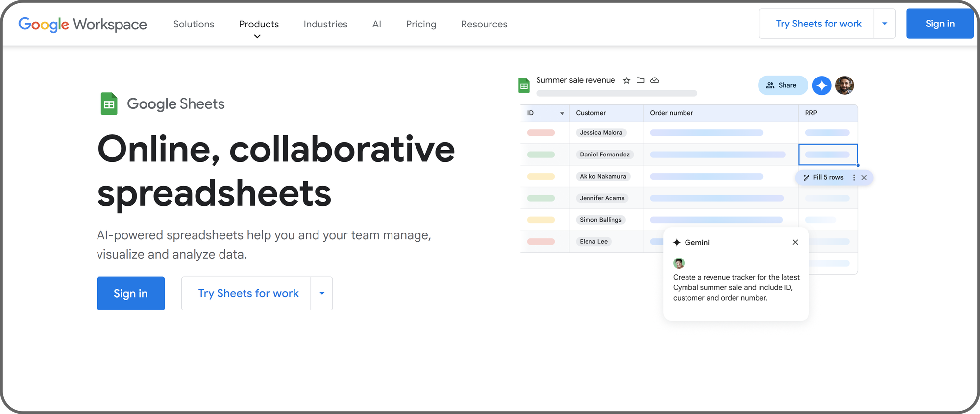Click the Sign in button in header

click(x=940, y=24)
